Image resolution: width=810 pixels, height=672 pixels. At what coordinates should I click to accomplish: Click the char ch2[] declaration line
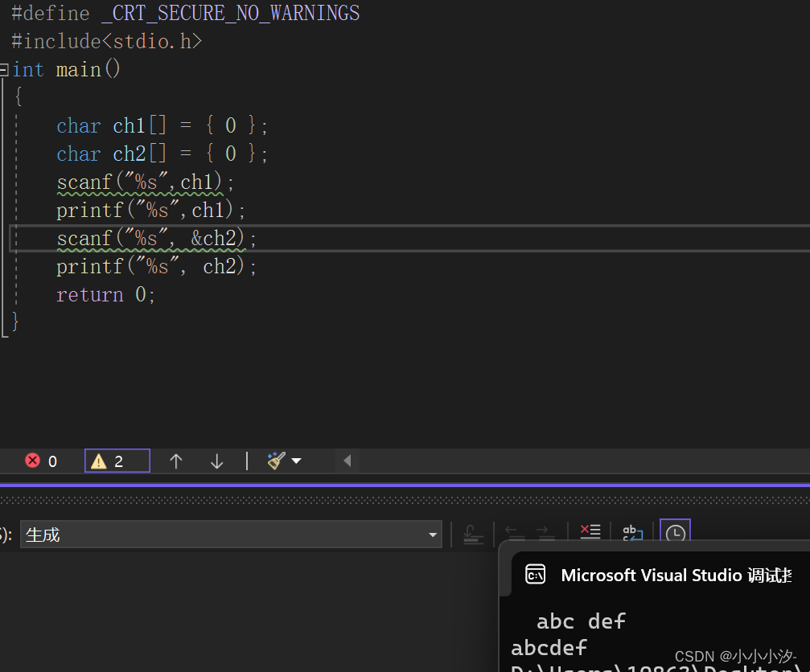(162, 154)
